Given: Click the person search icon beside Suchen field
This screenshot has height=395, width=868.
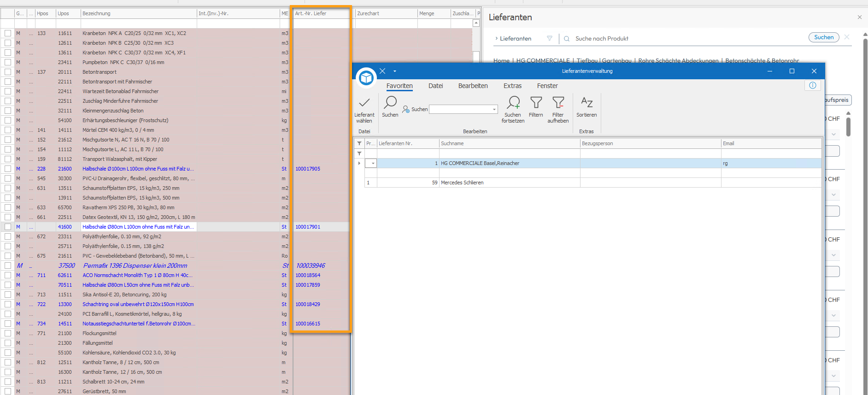Looking at the screenshot, I should pyautogui.click(x=406, y=109).
